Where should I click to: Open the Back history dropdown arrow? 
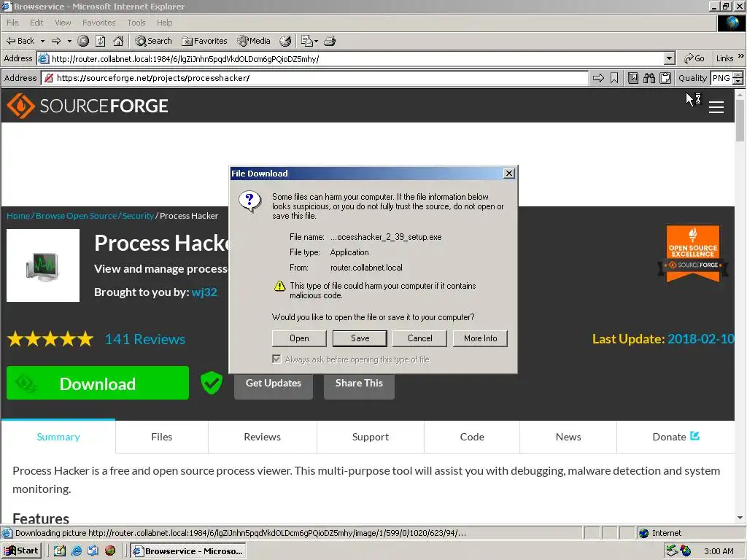[x=42, y=41]
